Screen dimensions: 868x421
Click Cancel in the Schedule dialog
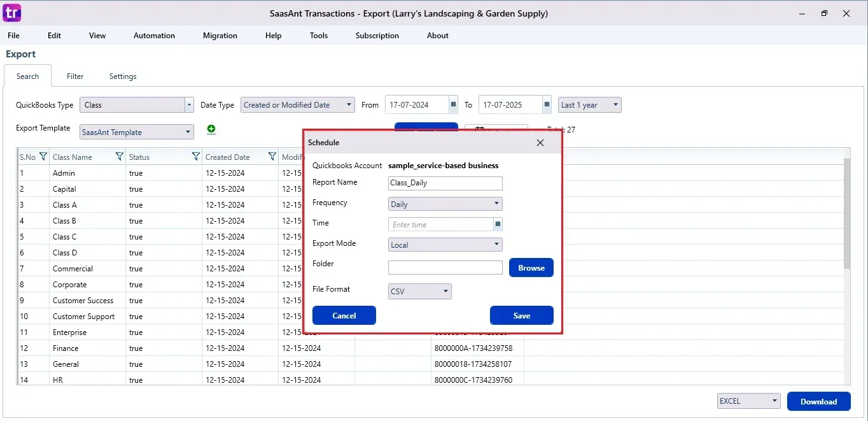pos(344,315)
